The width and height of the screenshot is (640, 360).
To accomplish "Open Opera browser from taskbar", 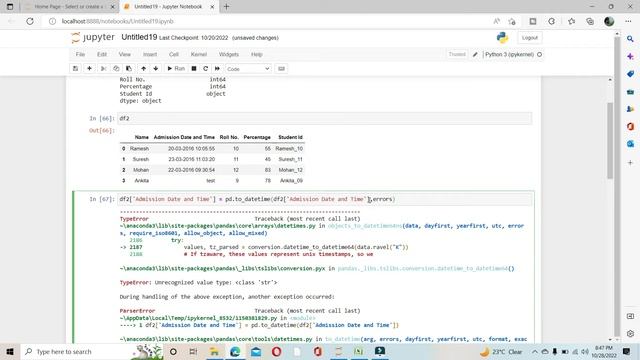I will pos(277,351).
